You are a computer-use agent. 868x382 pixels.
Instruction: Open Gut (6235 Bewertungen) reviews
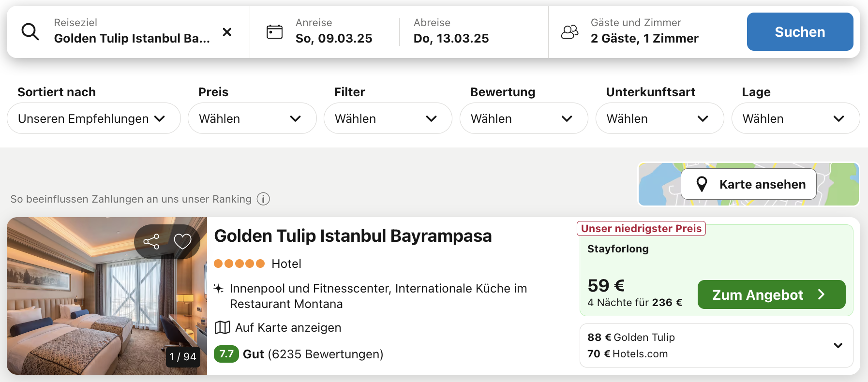[313, 354]
